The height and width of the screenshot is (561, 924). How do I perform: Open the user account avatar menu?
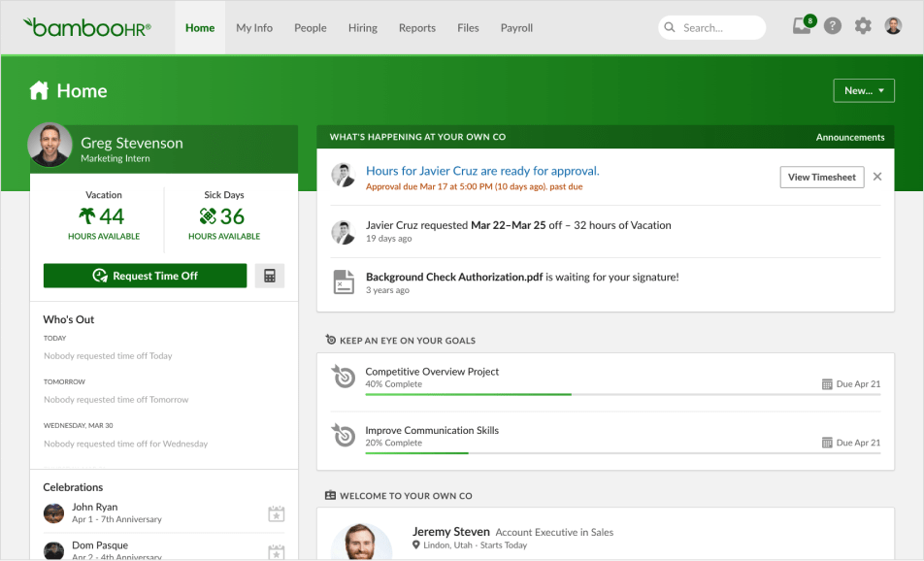click(893, 27)
